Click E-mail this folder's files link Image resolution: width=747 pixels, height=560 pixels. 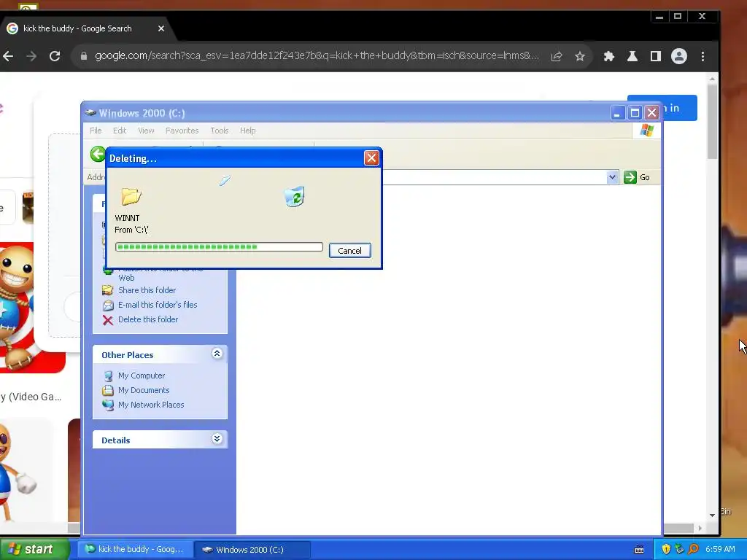pyautogui.click(x=158, y=305)
